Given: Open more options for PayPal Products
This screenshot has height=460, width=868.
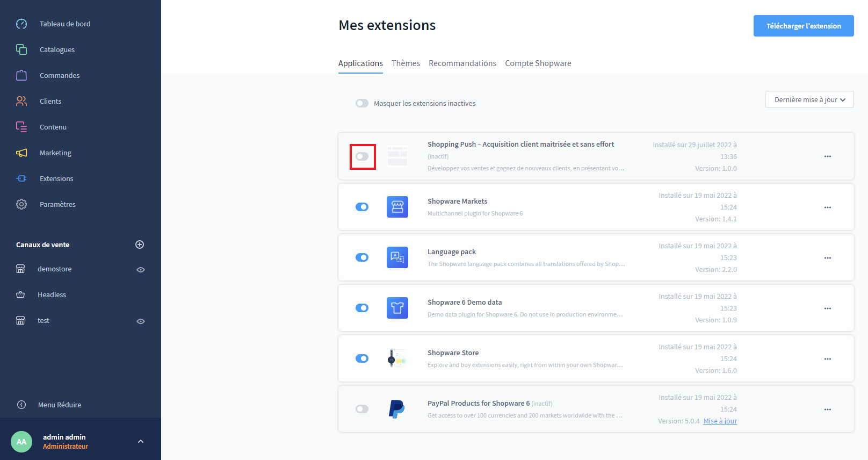Looking at the screenshot, I should [x=828, y=409].
